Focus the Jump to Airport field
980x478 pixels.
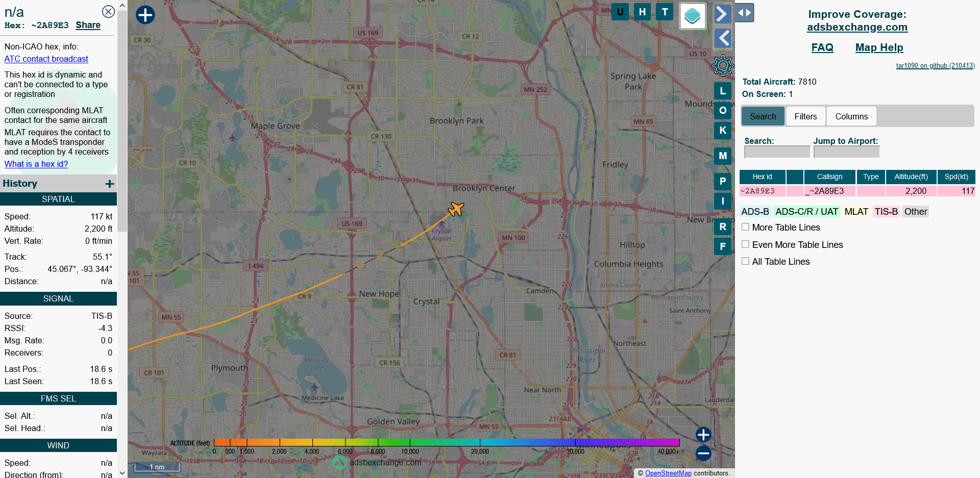click(x=846, y=152)
